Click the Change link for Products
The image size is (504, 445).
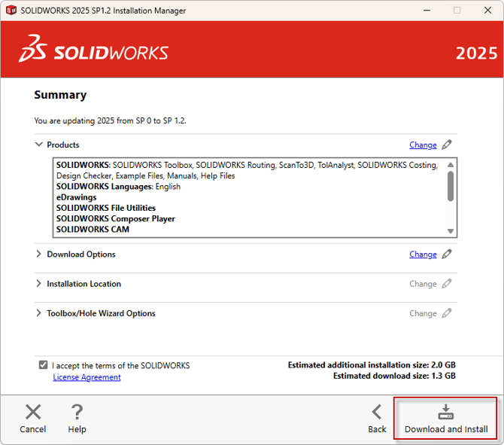pos(423,145)
